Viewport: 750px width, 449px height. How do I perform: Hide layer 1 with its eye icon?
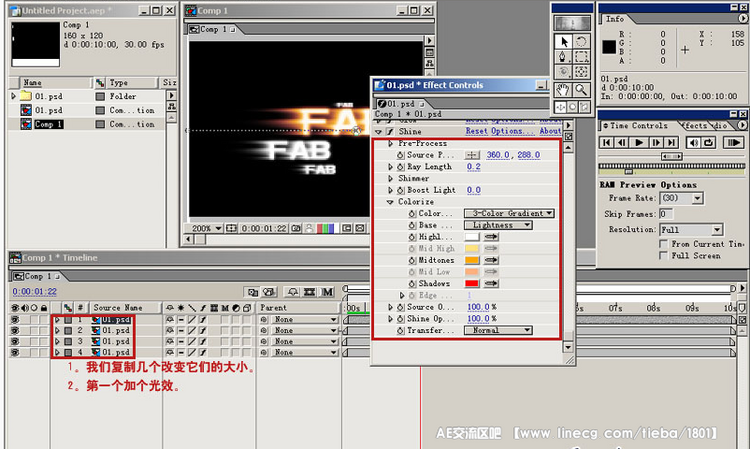(15, 319)
